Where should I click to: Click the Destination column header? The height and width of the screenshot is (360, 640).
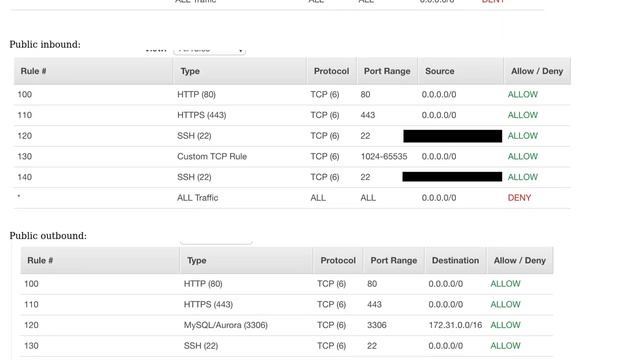(x=456, y=260)
